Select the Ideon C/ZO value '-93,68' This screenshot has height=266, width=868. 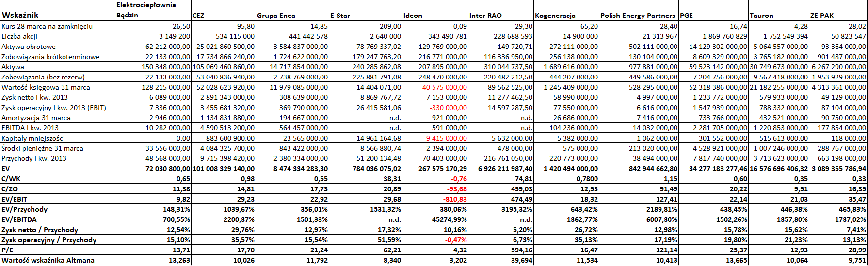pos(457,189)
